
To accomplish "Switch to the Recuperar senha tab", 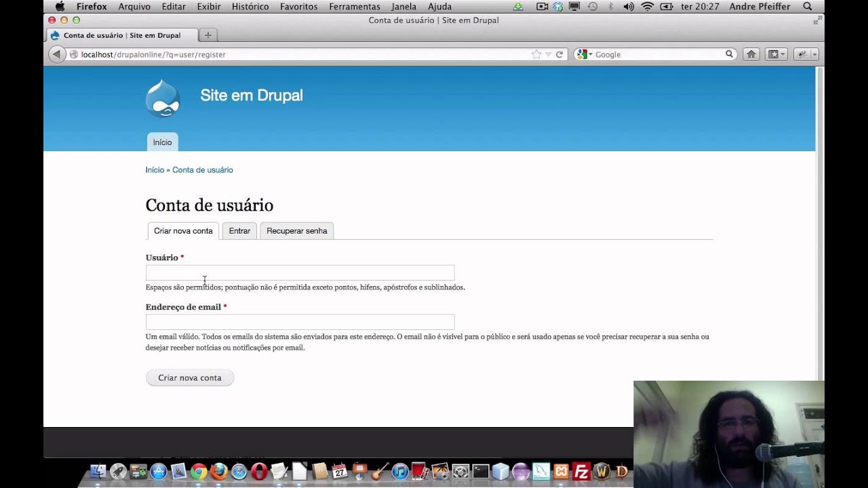I will tap(297, 231).
